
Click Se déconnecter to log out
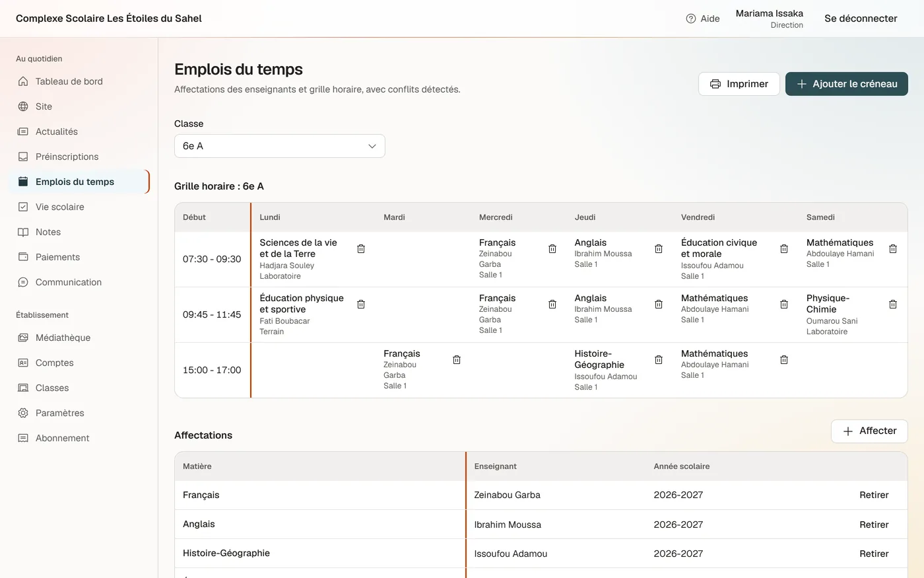[861, 18]
